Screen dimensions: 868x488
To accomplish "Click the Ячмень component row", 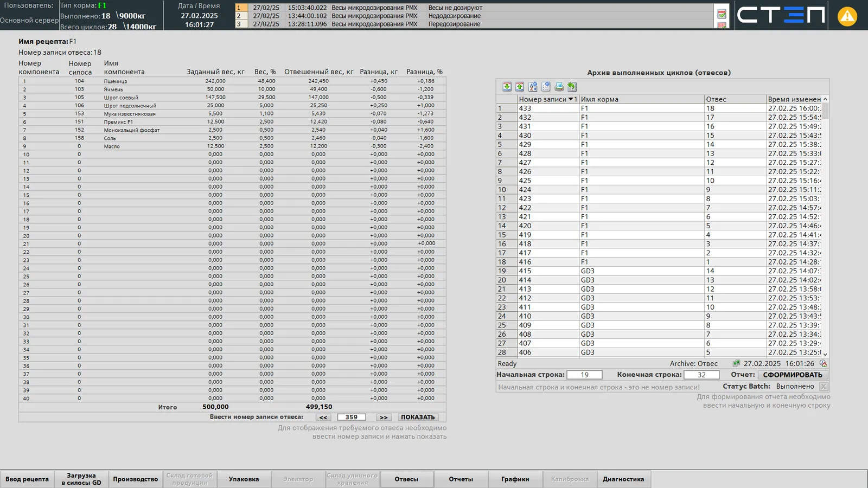I will pyautogui.click(x=232, y=89).
